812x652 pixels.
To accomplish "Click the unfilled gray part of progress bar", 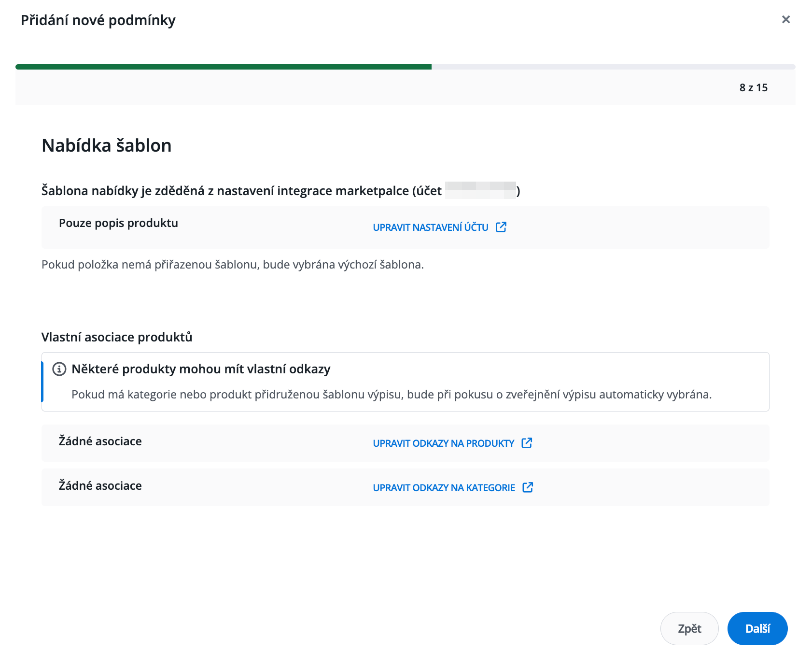I will click(x=613, y=67).
